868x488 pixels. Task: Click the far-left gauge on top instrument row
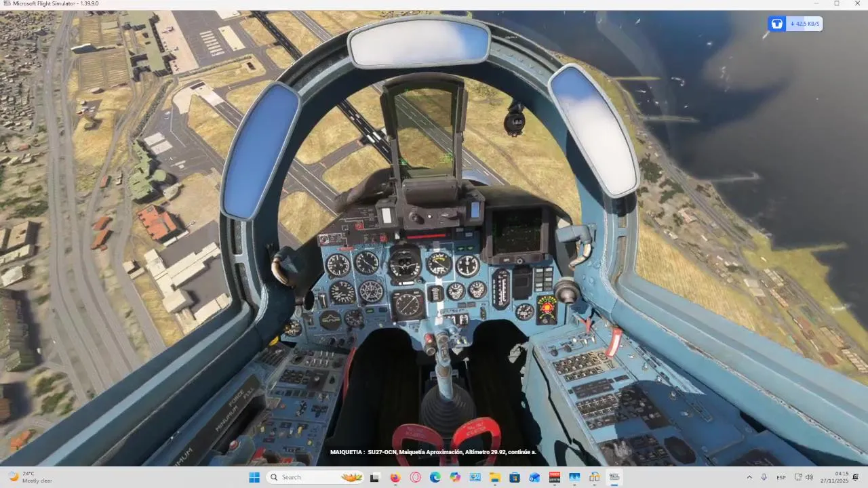tap(338, 265)
